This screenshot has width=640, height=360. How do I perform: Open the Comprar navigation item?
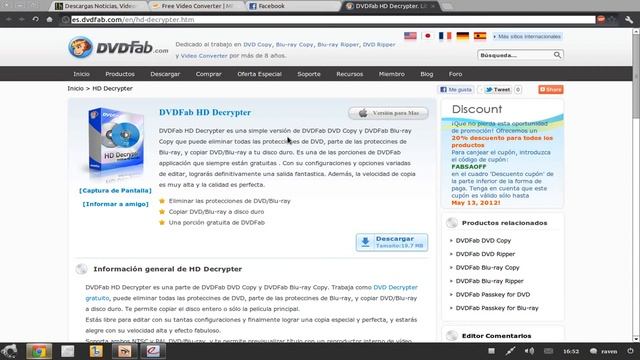(x=209, y=74)
